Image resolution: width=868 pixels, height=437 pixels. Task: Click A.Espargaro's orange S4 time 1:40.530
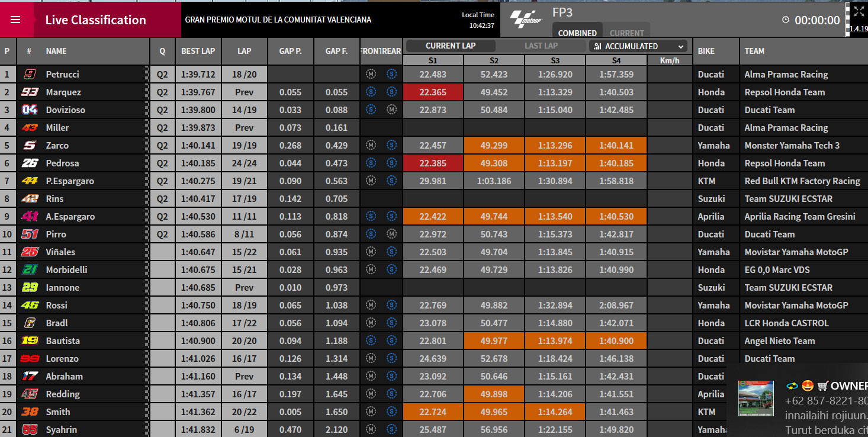pos(616,216)
